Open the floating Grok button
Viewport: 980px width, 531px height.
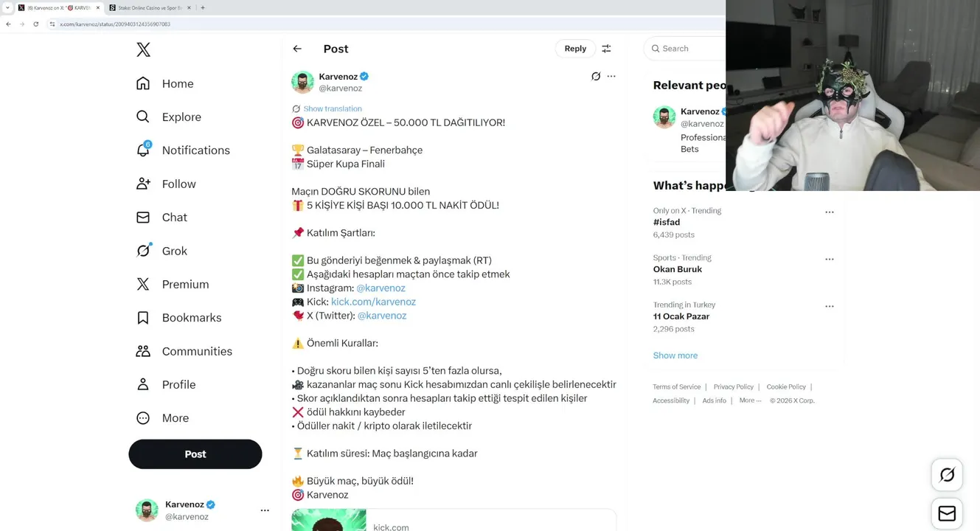947,475
